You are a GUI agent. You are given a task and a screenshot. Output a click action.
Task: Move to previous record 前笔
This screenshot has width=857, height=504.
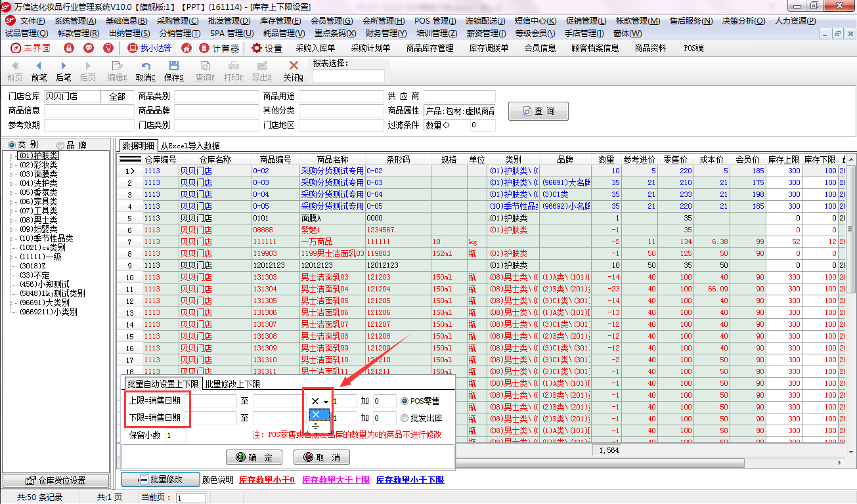click(39, 71)
